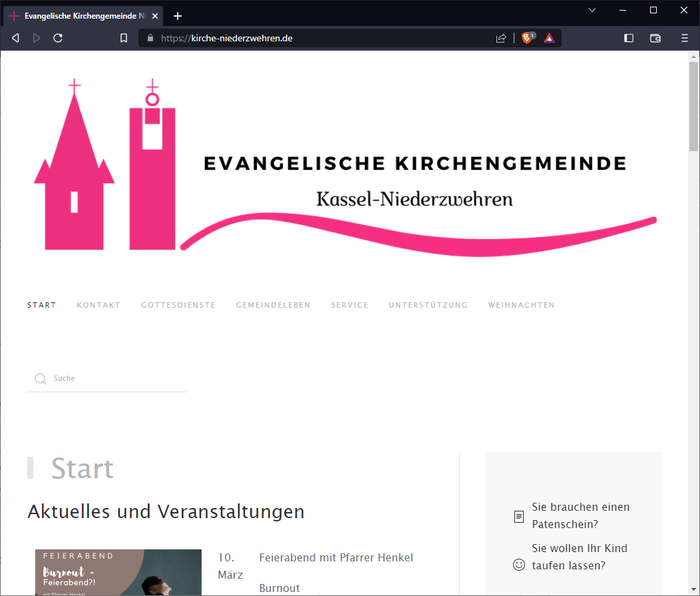Open the Brave Wallet icon

tap(655, 37)
